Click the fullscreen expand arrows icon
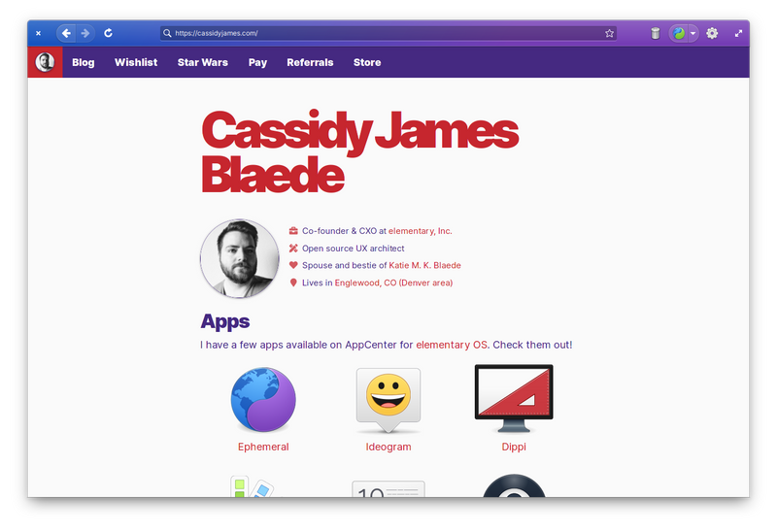Screen dimensions: 777x532 point(738,33)
